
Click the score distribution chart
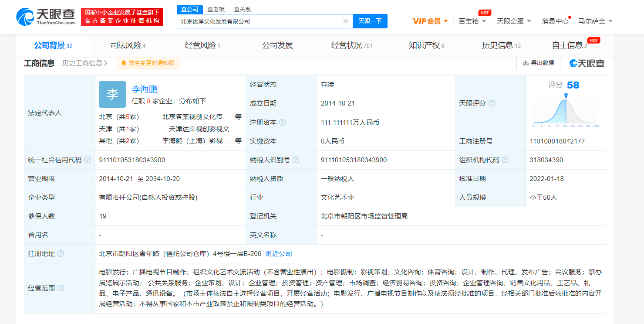point(566,110)
